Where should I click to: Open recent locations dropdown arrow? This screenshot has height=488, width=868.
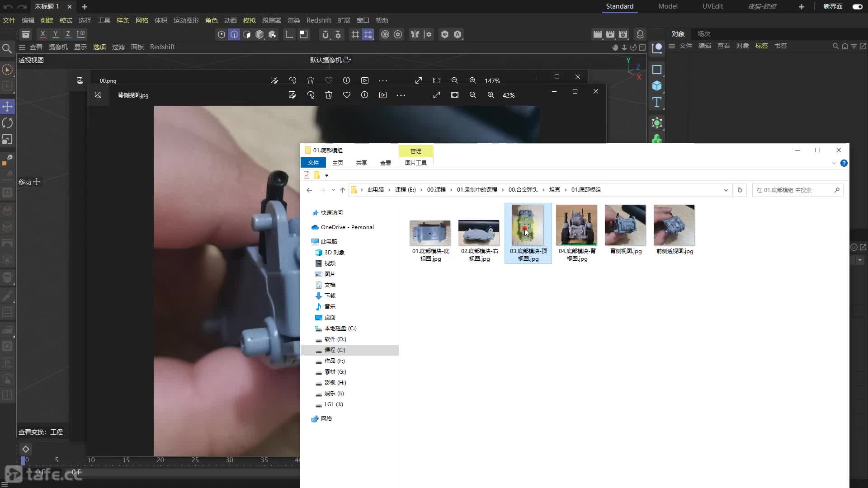coord(333,190)
